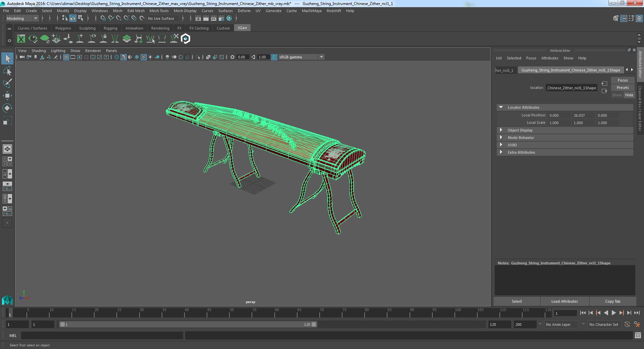Click the single pane layout icon
644x349 pixels.
tap(7, 149)
